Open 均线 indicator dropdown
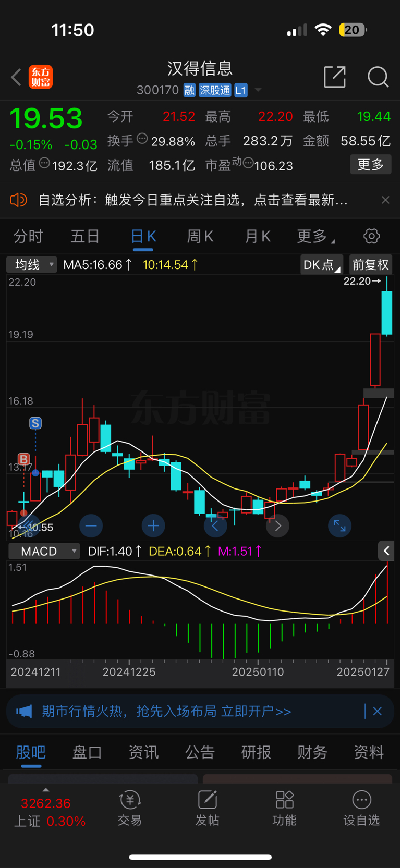The image size is (401, 868). (x=31, y=265)
